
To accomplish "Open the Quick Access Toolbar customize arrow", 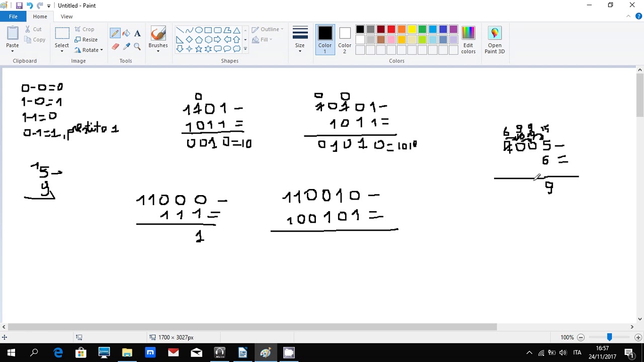I will pyautogui.click(x=49, y=6).
